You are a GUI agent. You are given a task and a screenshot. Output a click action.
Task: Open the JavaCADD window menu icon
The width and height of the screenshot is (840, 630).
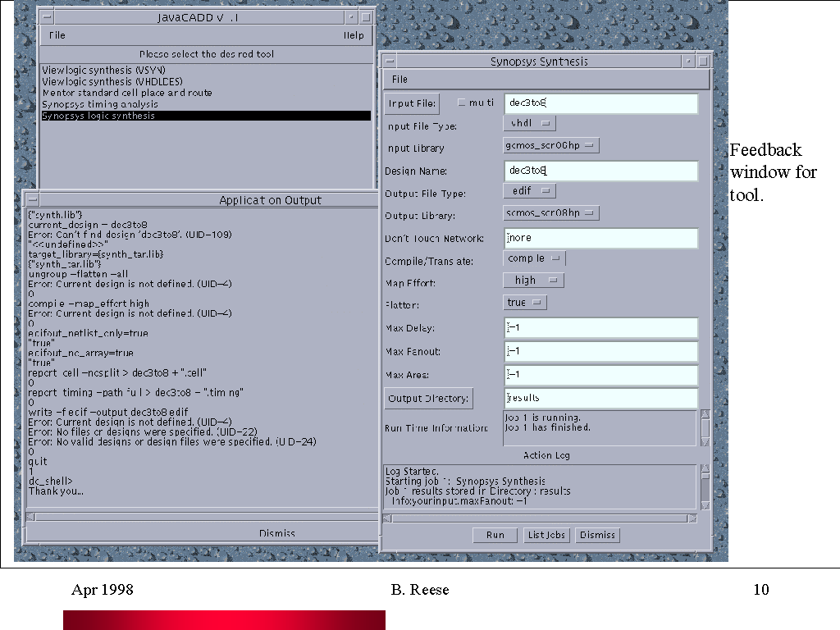pyautogui.click(x=46, y=16)
